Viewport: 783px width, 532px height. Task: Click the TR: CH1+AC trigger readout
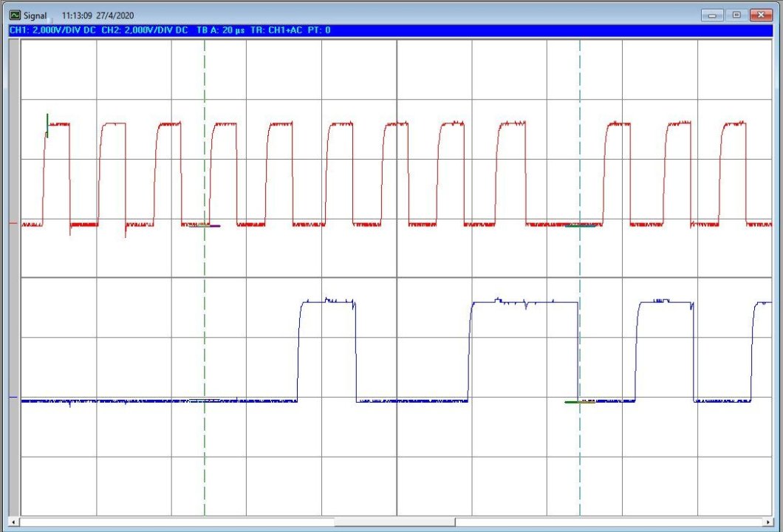276,30
